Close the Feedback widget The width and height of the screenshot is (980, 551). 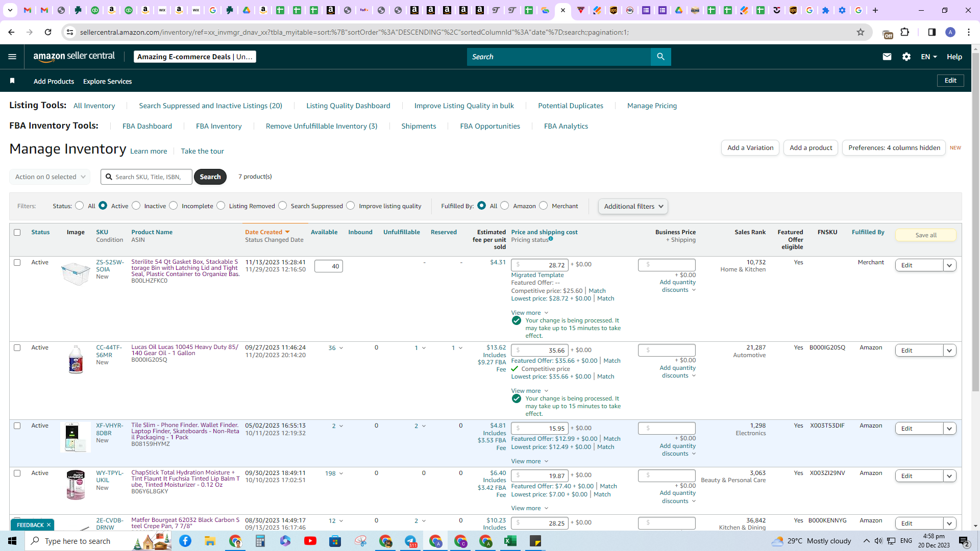pos(48,525)
